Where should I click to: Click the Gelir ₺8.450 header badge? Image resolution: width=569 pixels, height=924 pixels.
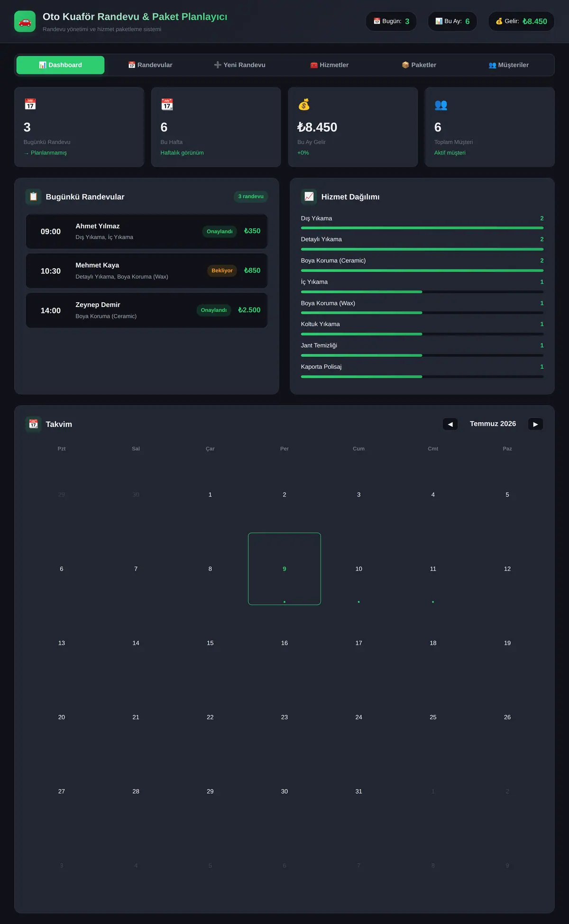(521, 21)
